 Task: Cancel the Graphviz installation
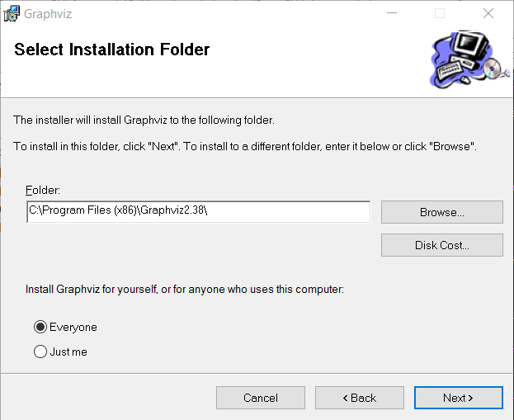tap(261, 398)
